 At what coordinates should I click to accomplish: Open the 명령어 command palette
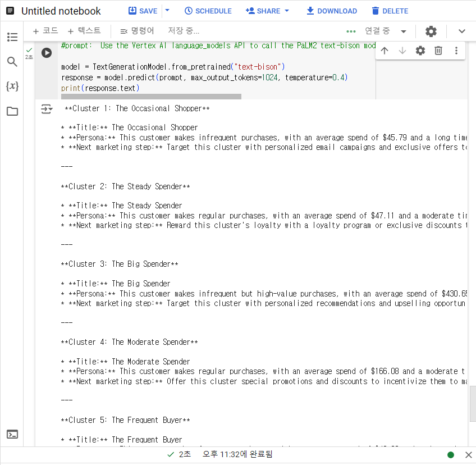point(137,31)
